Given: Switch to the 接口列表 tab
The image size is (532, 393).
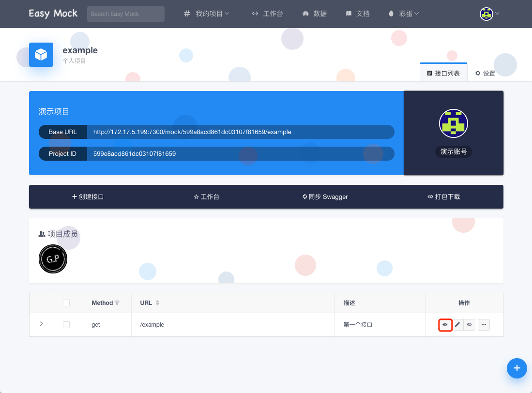Looking at the screenshot, I should 443,73.
